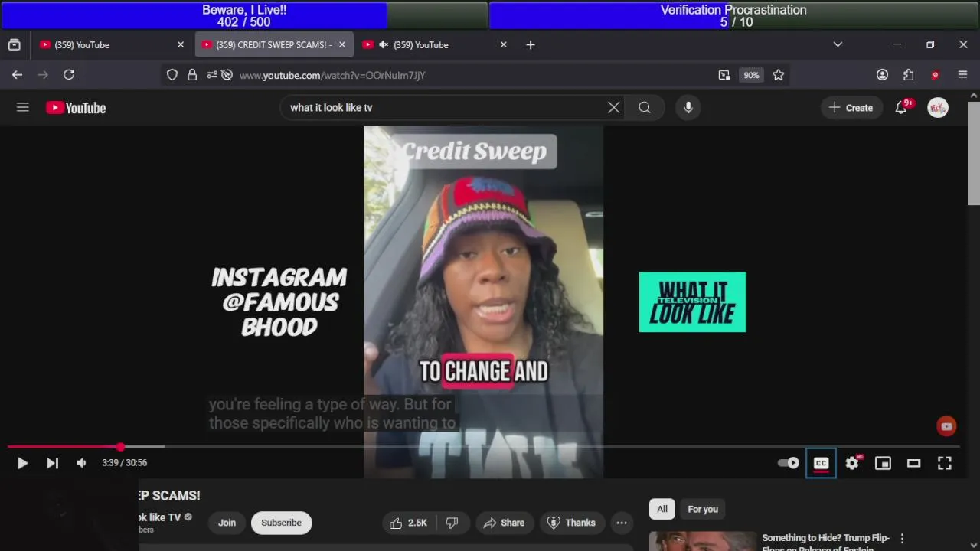Close the CREDIT SWEEP SCAMS tab
This screenshot has height=551, width=980.
click(x=342, y=45)
